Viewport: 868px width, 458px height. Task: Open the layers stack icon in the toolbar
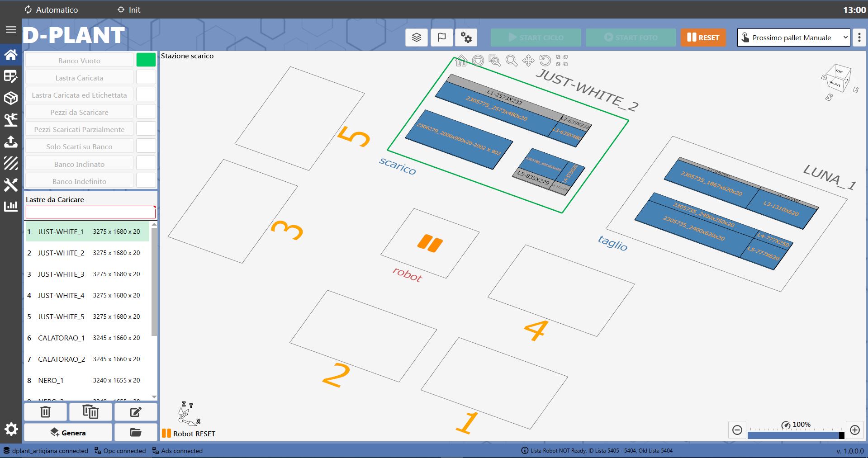click(x=417, y=38)
